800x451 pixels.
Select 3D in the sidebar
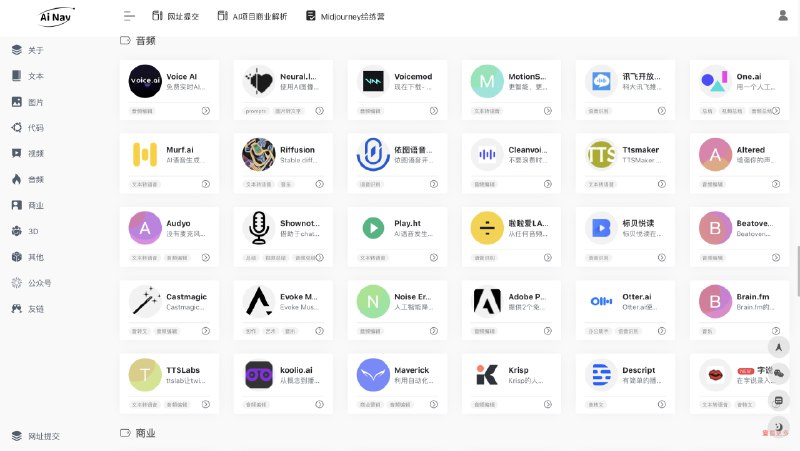point(33,231)
